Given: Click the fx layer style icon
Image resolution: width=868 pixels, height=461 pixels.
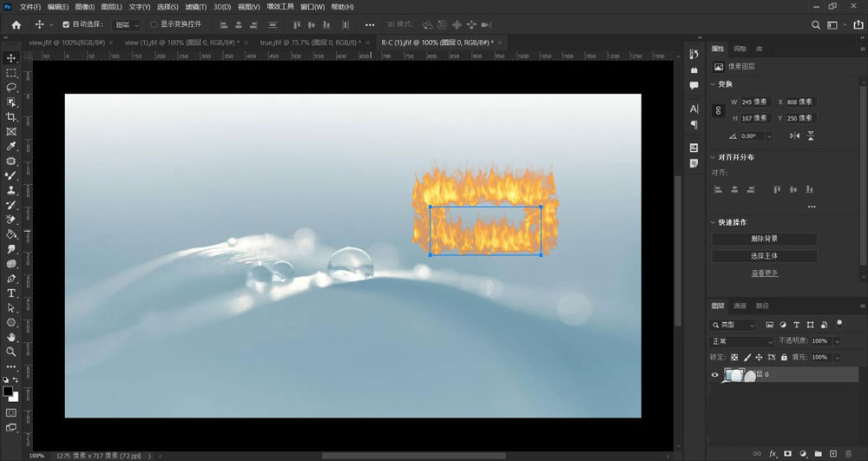Looking at the screenshot, I should pyautogui.click(x=773, y=453).
